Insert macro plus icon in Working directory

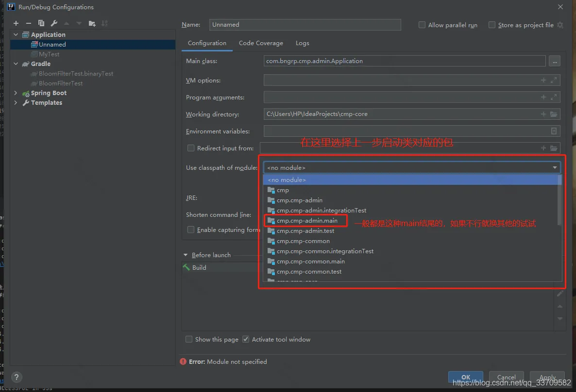[543, 114]
